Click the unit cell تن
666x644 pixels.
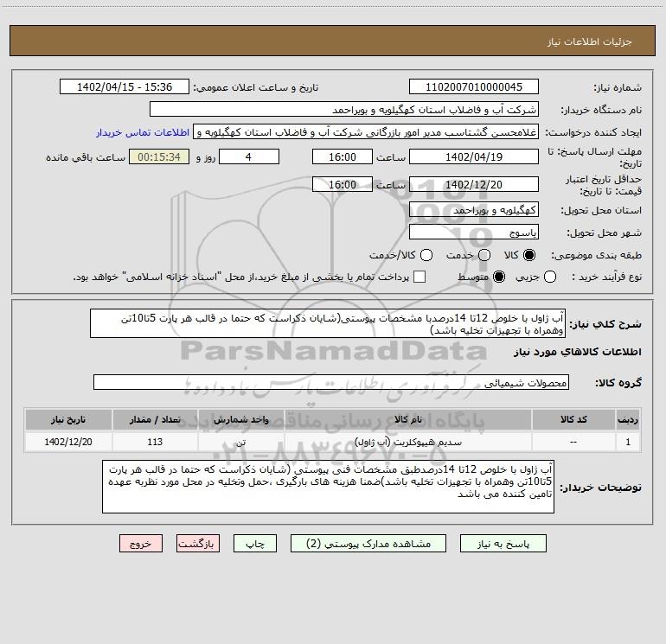click(x=240, y=442)
